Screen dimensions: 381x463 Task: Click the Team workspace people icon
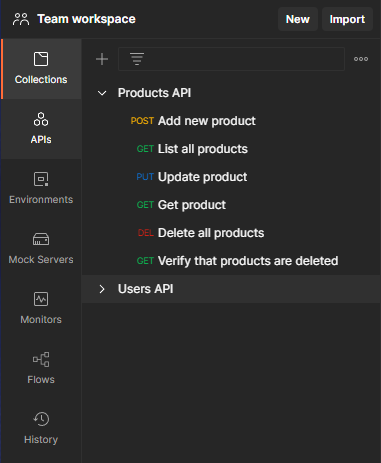(21, 19)
